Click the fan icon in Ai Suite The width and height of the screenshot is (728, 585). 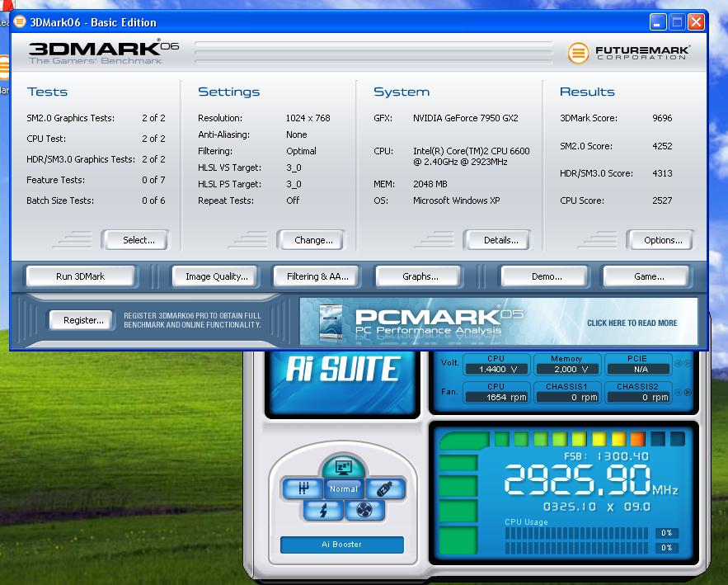[364, 510]
